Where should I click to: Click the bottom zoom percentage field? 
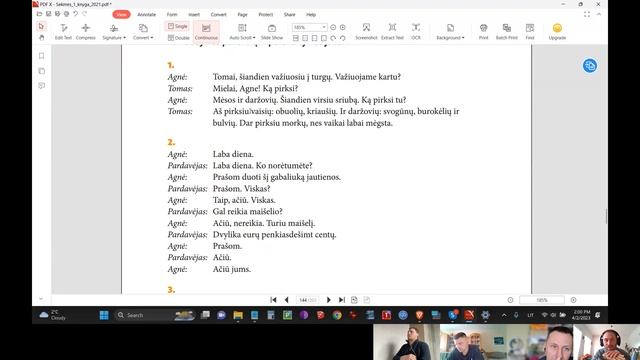pos(542,300)
